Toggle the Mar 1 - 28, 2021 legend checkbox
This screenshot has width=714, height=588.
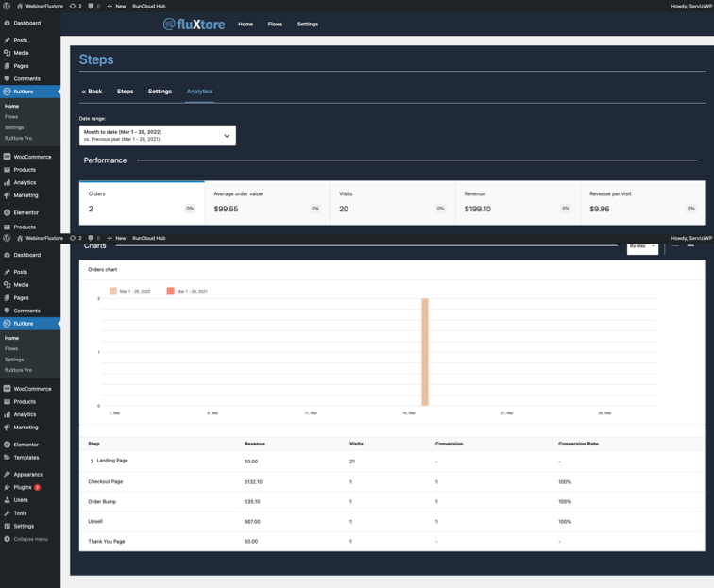171,291
